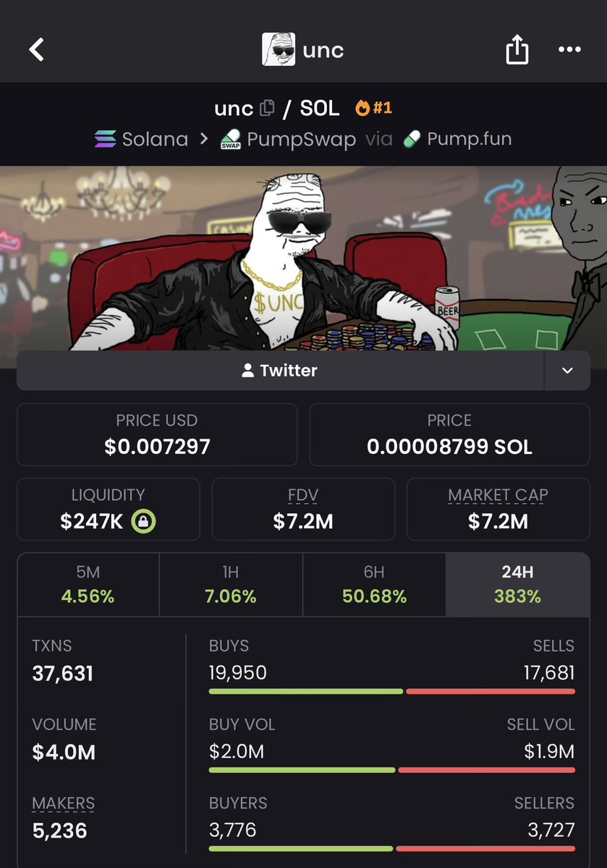Tap the PumpSwap logo icon
This screenshot has height=868, width=607.
pyautogui.click(x=231, y=139)
